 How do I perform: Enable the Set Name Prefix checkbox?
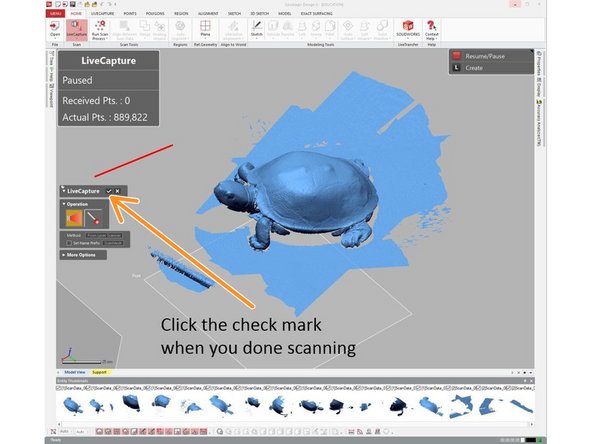coord(69,243)
